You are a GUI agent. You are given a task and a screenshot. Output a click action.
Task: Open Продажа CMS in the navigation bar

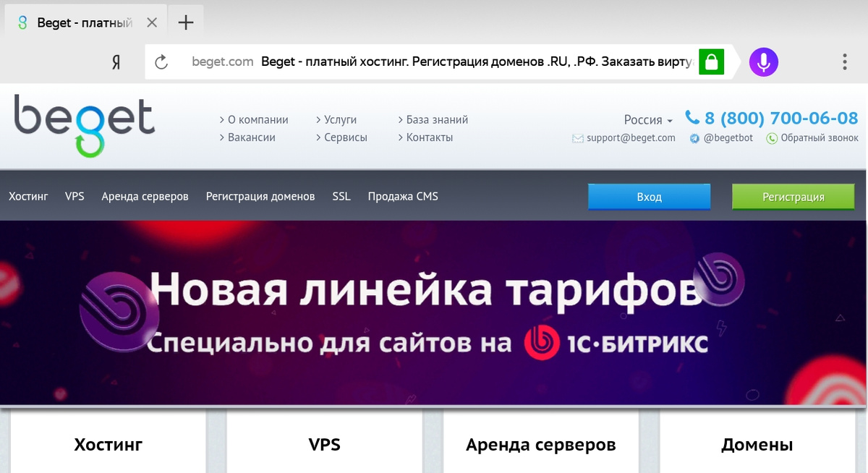[403, 196]
